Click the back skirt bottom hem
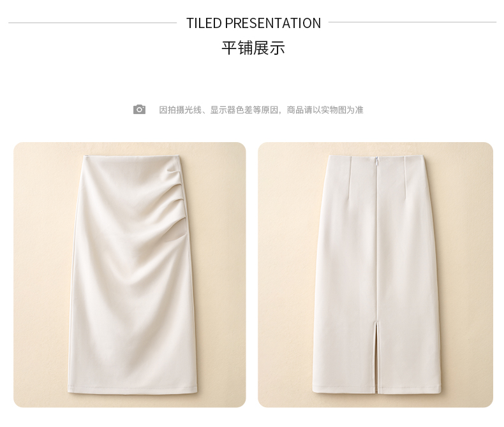This screenshot has width=504, height=427. (376, 391)
